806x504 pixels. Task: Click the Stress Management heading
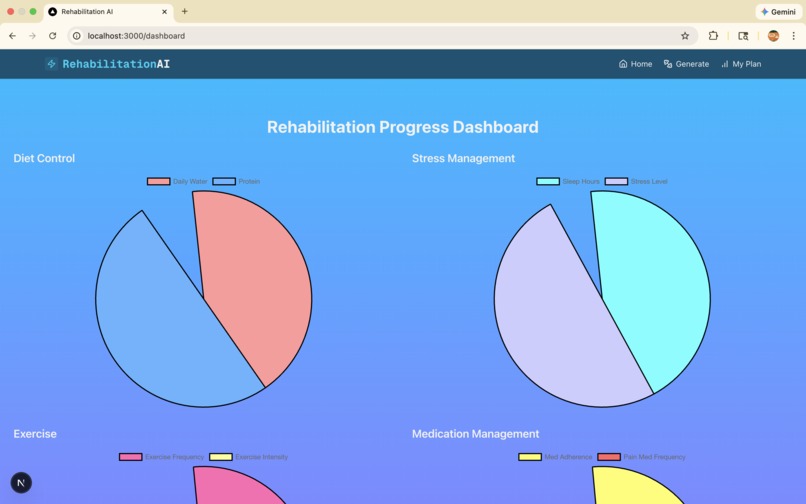(x=463, y=158)
